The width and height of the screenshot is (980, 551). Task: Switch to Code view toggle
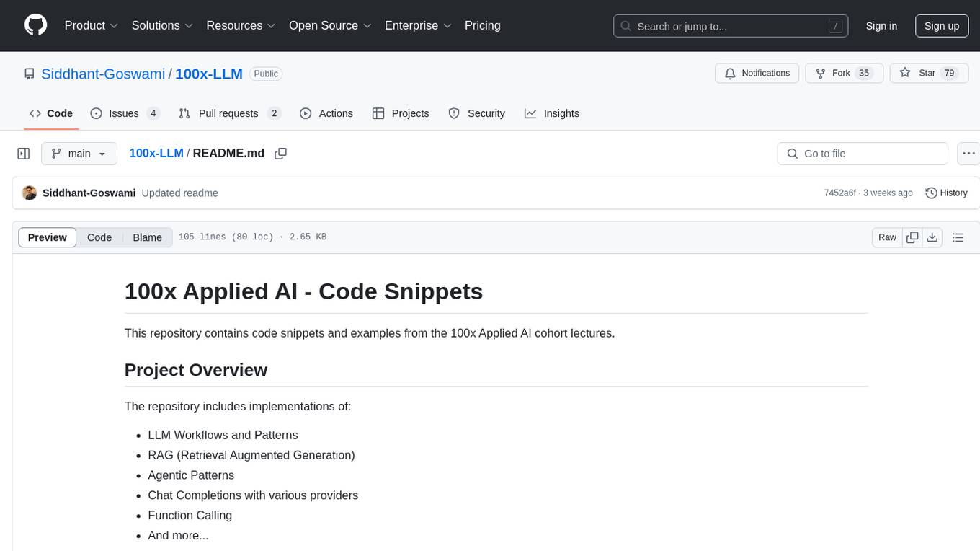pos(99,237)
